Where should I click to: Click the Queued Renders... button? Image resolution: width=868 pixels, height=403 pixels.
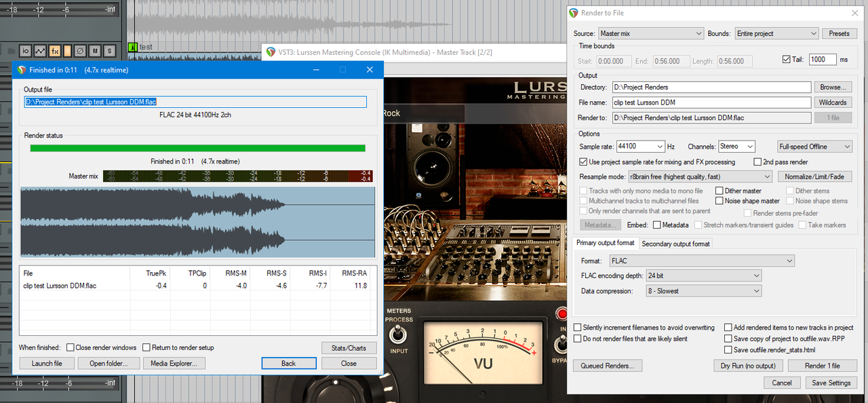(607, 366)
